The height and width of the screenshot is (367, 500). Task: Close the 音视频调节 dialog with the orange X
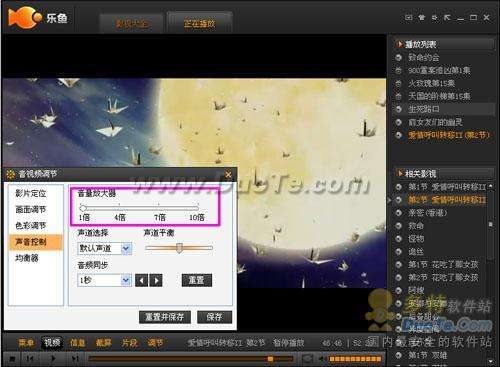228,175
